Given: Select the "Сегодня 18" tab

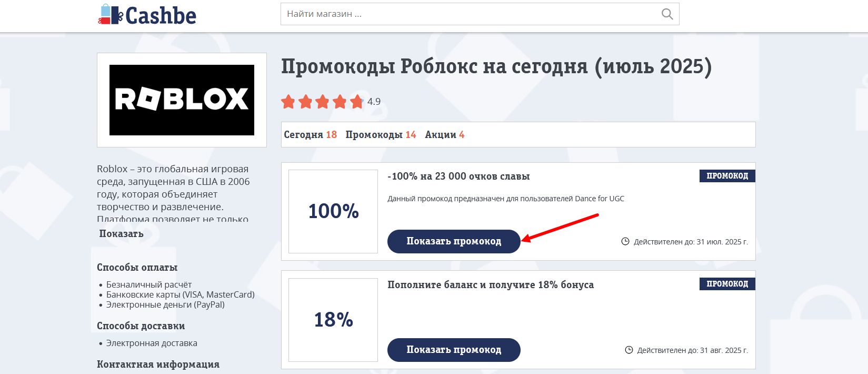Looking at the screenshot, I should (x=310, y=134).
